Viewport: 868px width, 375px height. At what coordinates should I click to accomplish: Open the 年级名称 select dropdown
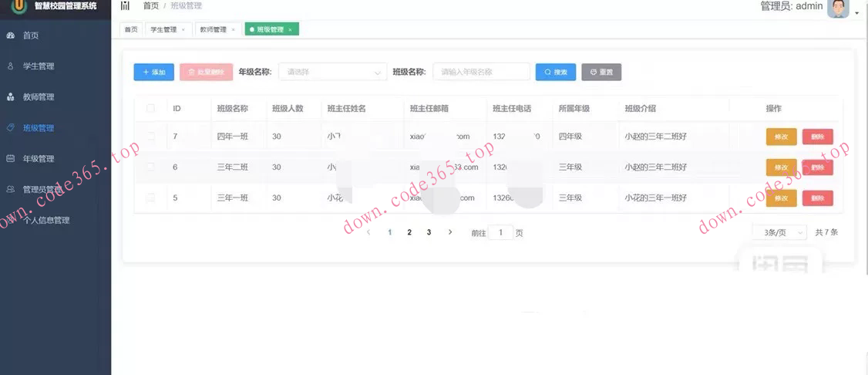333,72
